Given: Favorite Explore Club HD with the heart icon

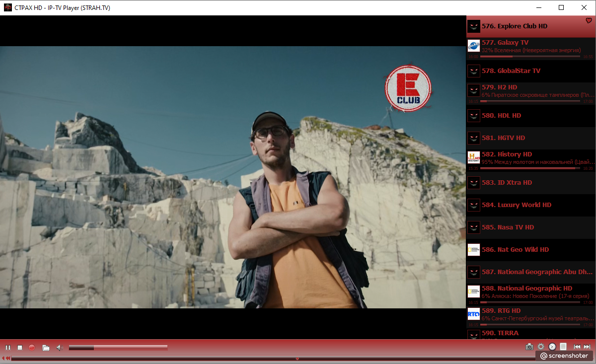Looking at the screenshot, I should click(589, 21).
